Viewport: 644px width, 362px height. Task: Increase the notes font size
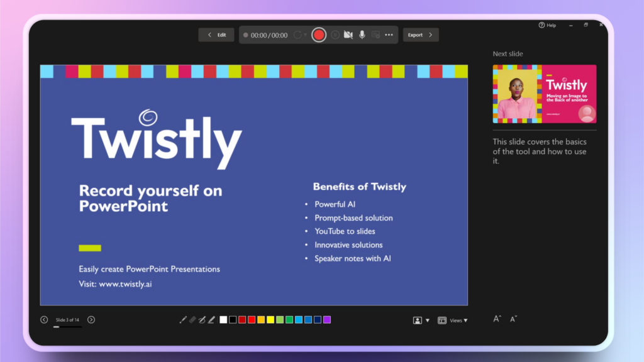point(497,319)
